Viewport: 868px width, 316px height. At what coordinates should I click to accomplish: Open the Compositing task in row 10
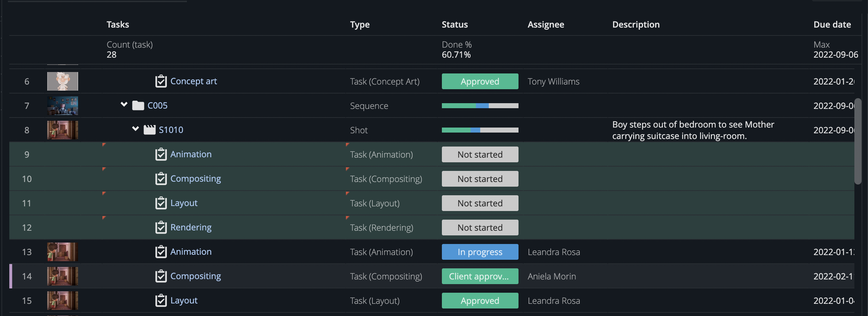[x=196, y=179]
